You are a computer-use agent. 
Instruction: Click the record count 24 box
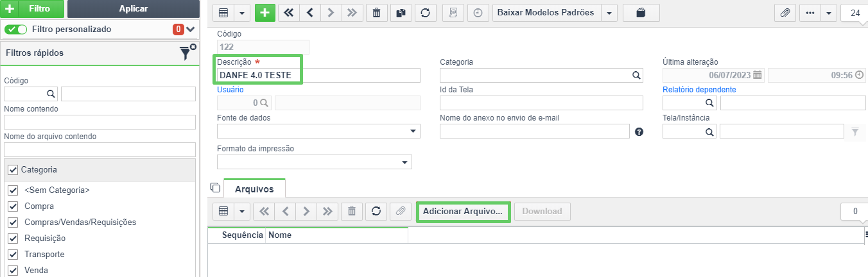coord(855,13)
